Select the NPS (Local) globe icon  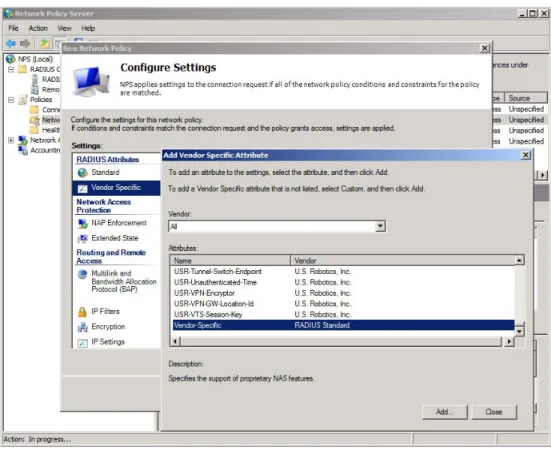point(10,59)
